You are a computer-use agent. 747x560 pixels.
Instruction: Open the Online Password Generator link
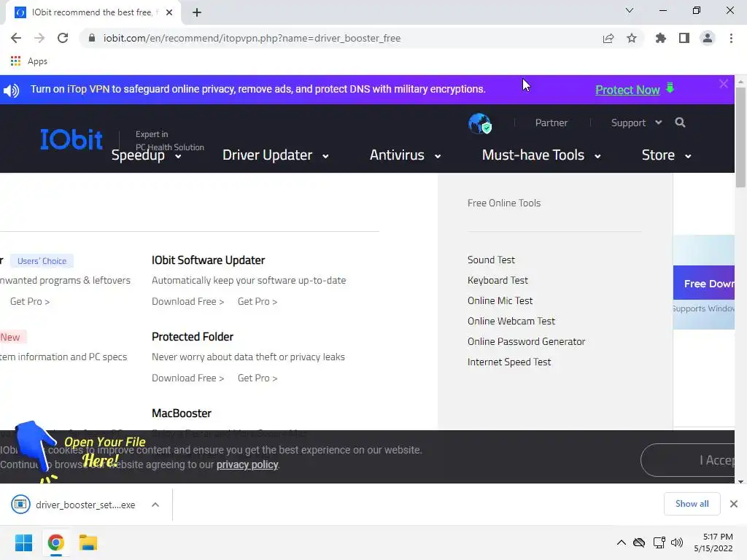tap(526, 342)
